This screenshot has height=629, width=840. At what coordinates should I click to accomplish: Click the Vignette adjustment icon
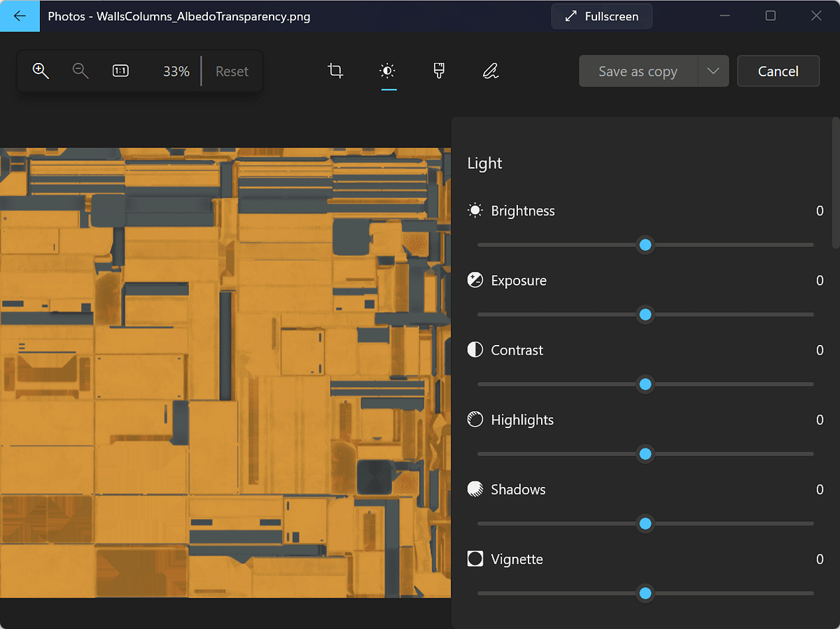pyautogui.click(x=475, y=559)
